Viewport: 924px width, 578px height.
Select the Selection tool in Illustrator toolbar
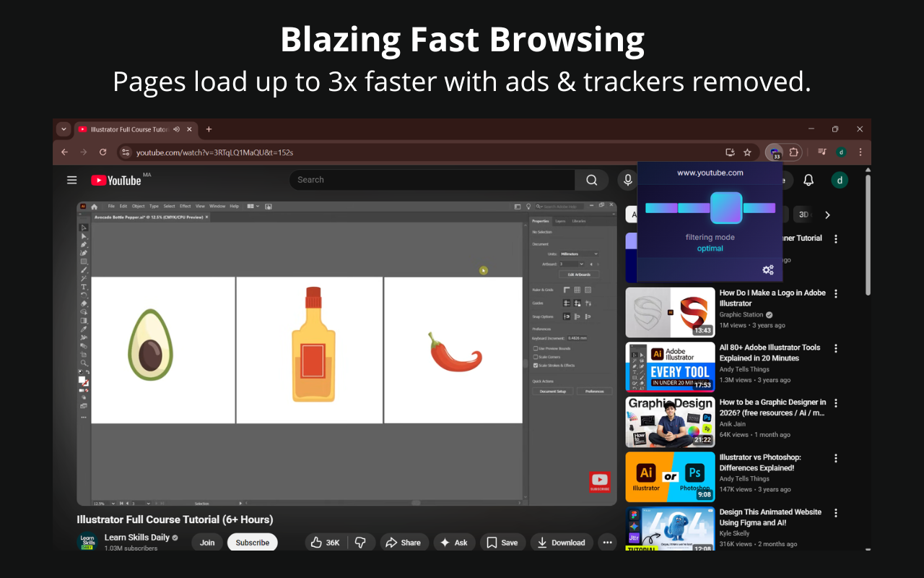(84, 228)
